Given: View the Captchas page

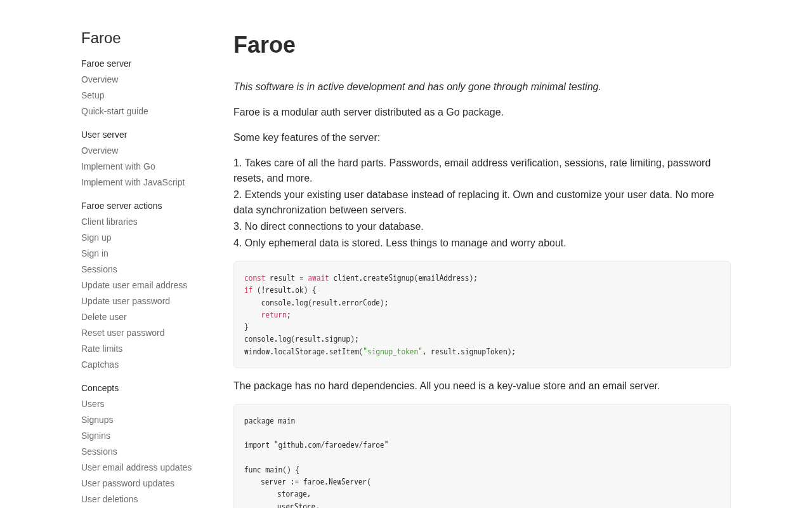Looking at the screenshot, I should point(100,364).
